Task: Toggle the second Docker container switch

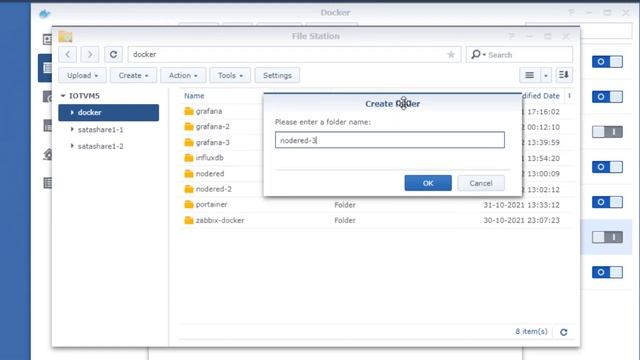Action: coord(607,97)
